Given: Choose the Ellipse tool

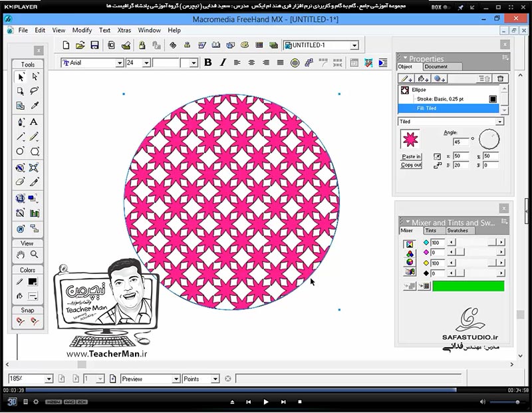Looking at the screenshot, I should (x=21, y=152).
